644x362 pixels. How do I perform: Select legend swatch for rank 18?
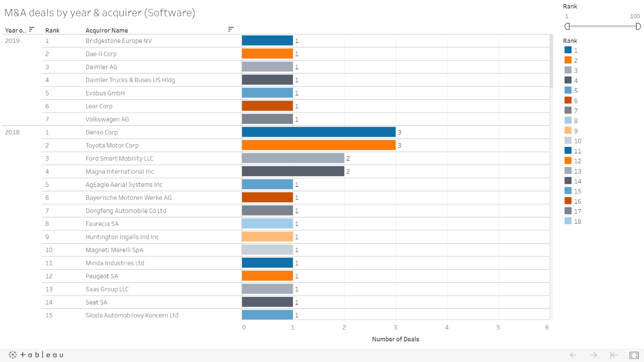pos(568,221)
